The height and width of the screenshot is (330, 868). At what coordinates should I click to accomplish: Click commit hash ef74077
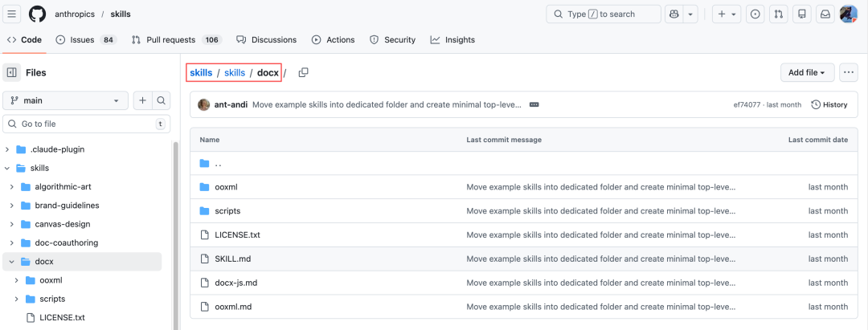pos(745,104)
